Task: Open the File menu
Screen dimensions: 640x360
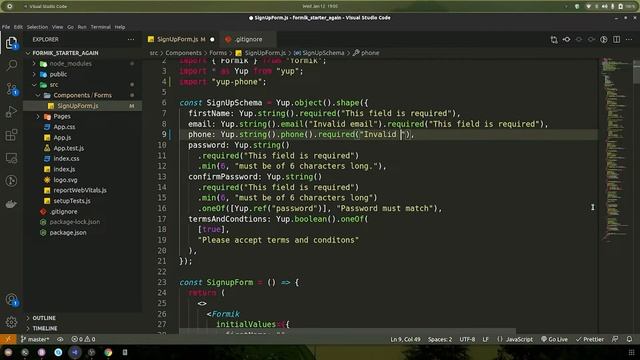Action: click(x=6, y=27)
